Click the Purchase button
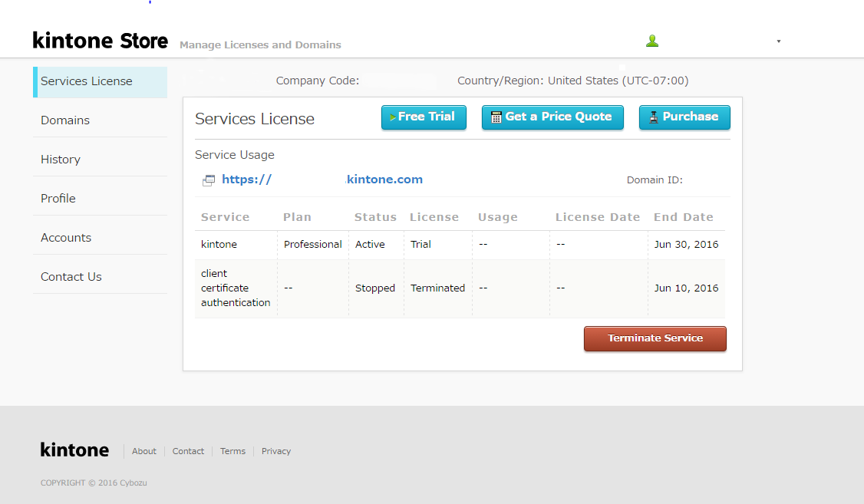 [684, 117]
